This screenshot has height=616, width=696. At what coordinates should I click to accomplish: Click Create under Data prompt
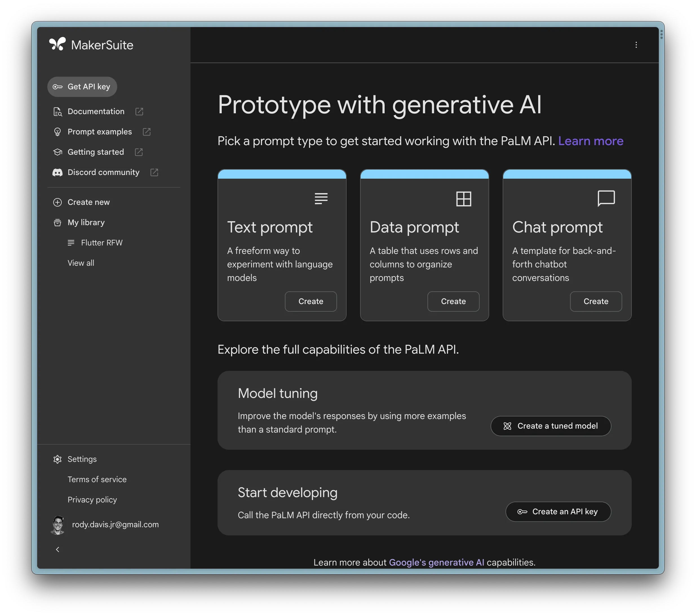(x=453, y=301)
